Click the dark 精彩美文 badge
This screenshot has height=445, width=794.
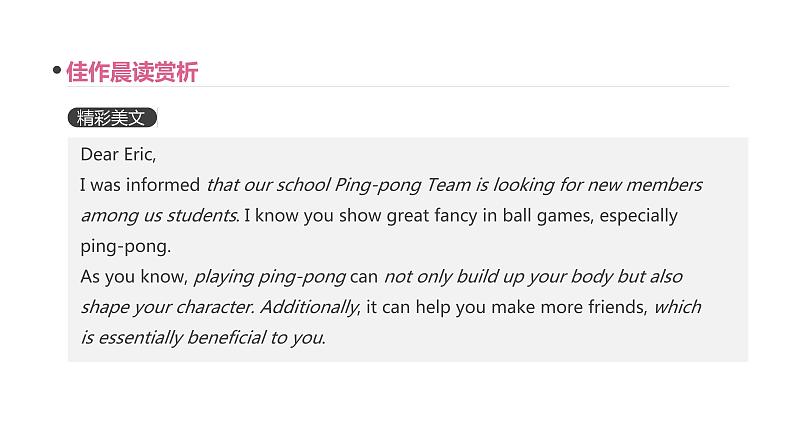(112, 118)
